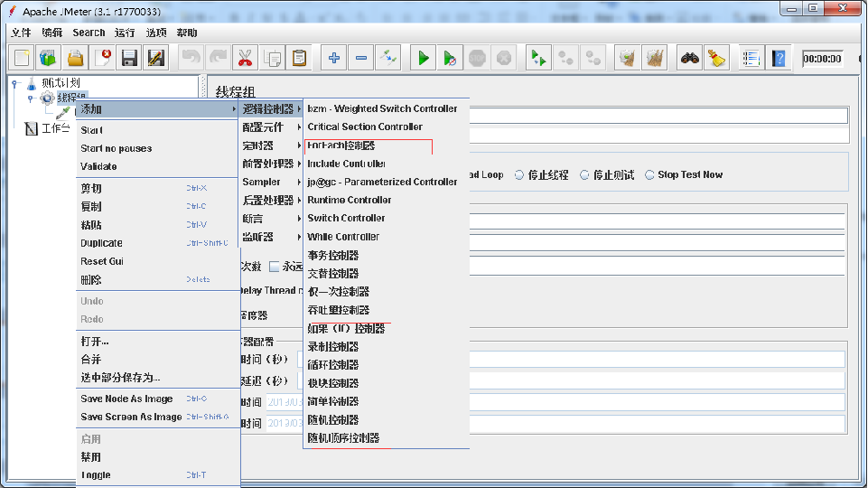Expand the 监听器 submenu
Image resolution: width=868 pixels, height=488 pixels.
(x=271, y=237)
